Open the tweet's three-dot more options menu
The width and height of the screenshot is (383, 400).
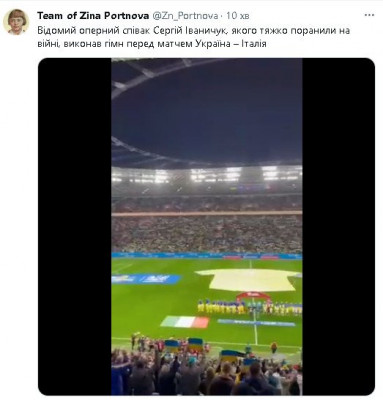click(369, 16)
